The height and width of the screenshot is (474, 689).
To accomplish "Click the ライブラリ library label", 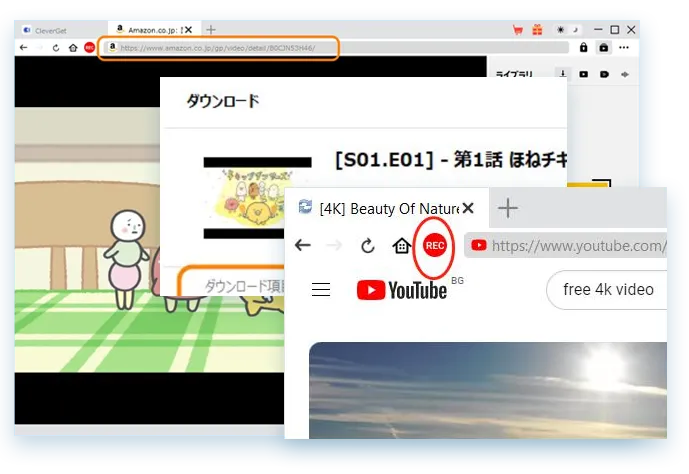I will click(514, 74).
